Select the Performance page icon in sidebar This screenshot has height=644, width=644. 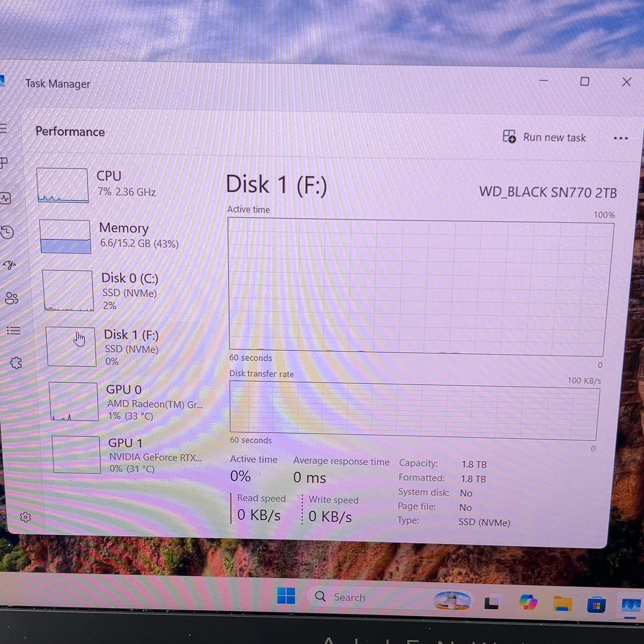(5, 199)
